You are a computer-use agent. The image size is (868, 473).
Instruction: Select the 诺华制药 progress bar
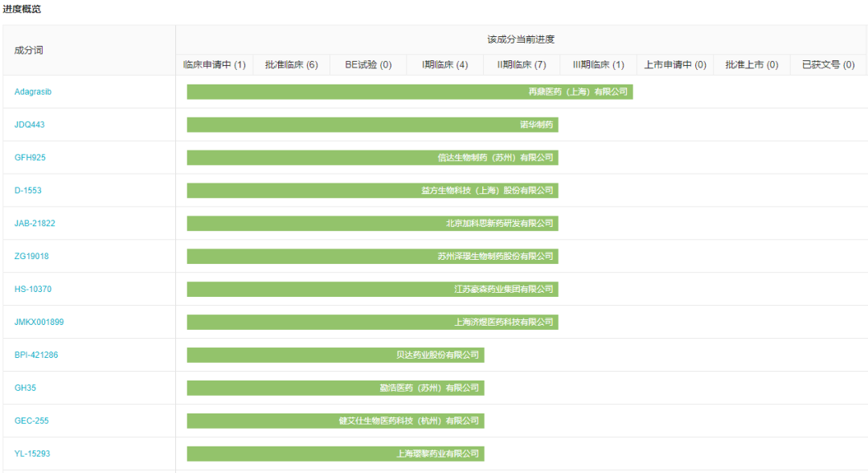[373, 125]
